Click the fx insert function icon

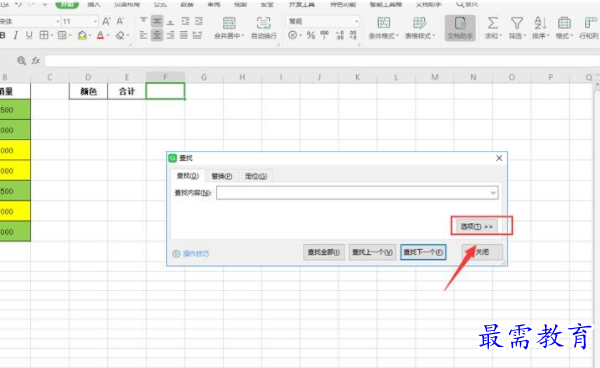click(x=36, y=60)
